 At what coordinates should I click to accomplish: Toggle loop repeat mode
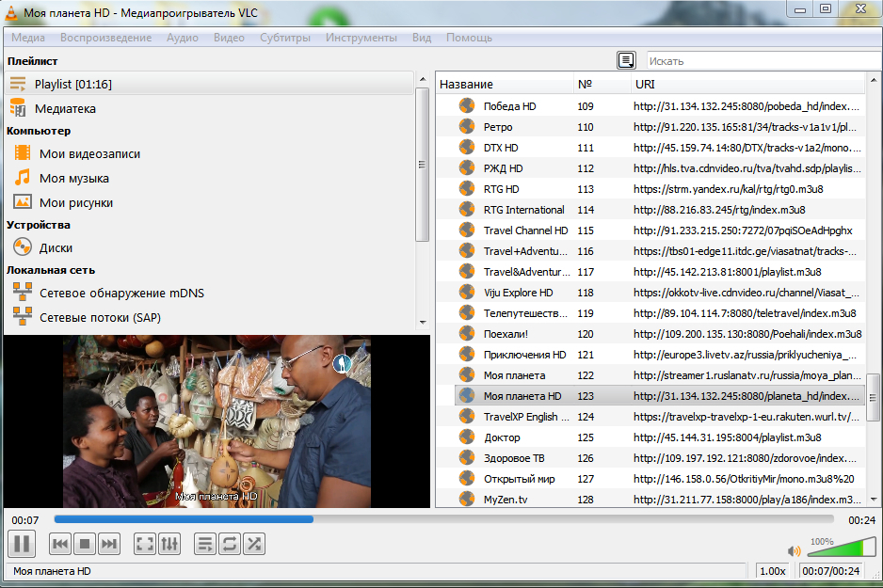230,543
